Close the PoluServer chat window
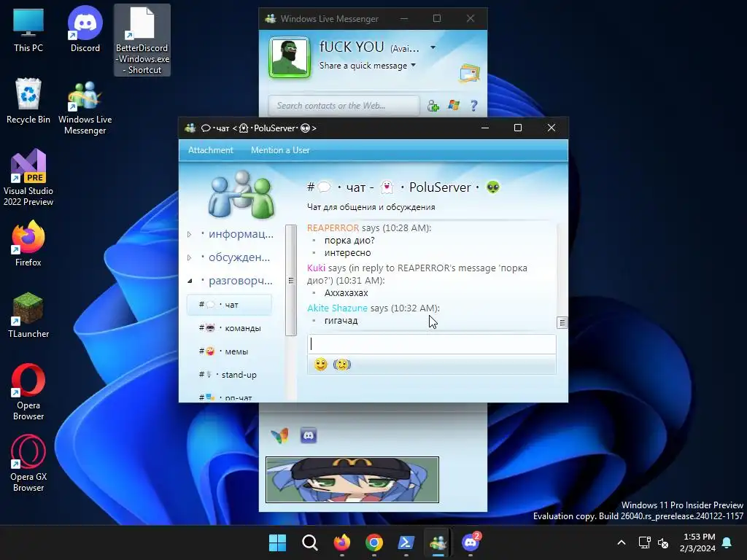 click(551, 128)
